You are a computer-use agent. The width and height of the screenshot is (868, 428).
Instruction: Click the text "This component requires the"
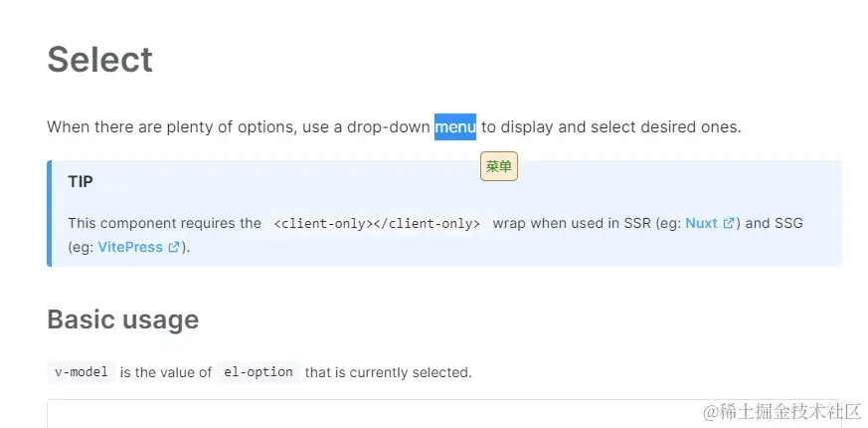pyautogui.click(x=164, y=224)
